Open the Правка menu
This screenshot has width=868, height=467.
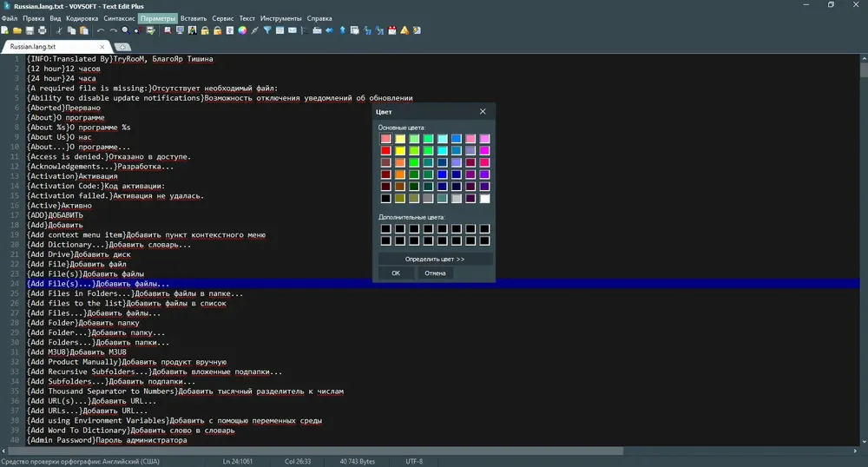tap(33, 18)
